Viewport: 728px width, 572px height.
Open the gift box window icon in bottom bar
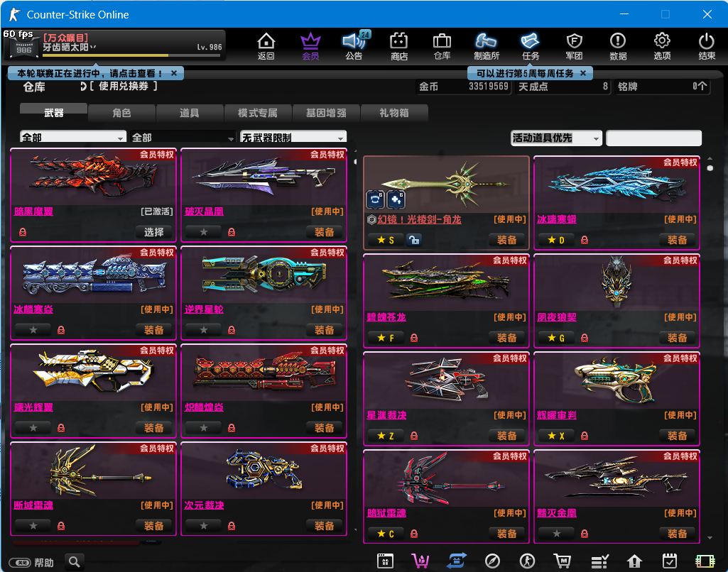(x=386, y=561)
